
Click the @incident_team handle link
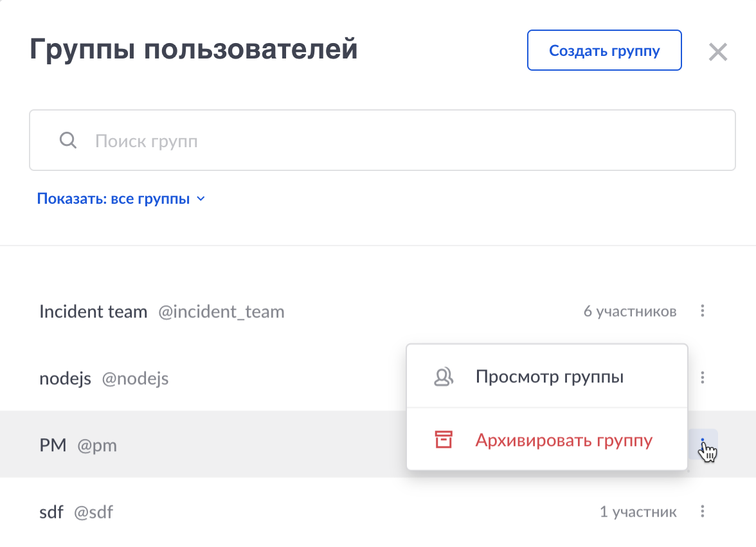(x=221, y=312)
